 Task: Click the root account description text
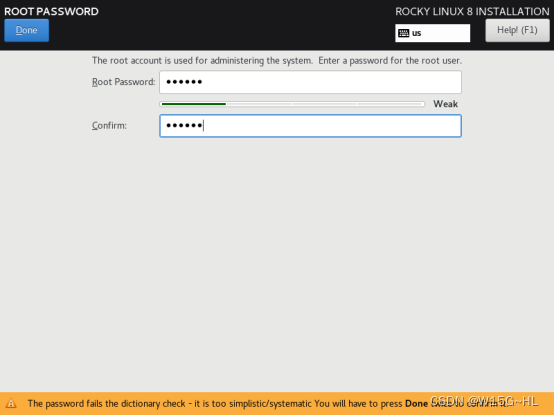277,60
